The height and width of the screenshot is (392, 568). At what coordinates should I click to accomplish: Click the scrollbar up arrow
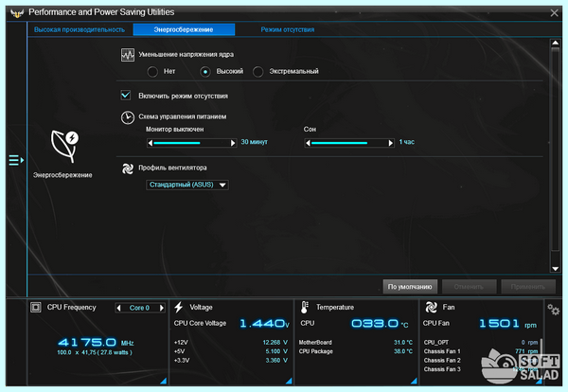(555, 44)
